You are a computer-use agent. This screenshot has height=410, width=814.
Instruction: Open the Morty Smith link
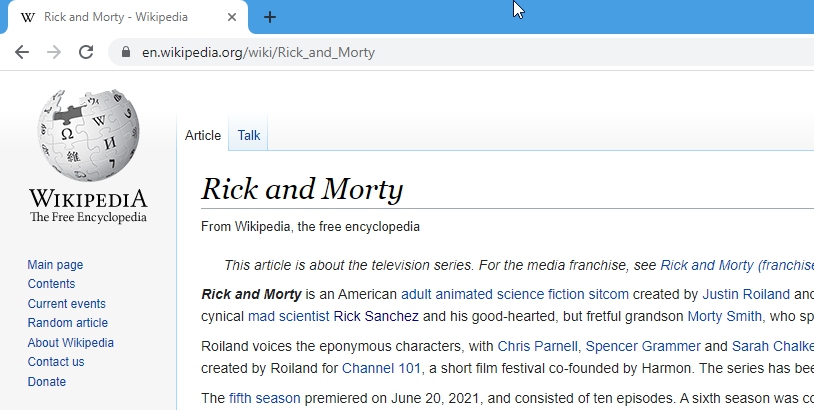[x=725, y=316]
